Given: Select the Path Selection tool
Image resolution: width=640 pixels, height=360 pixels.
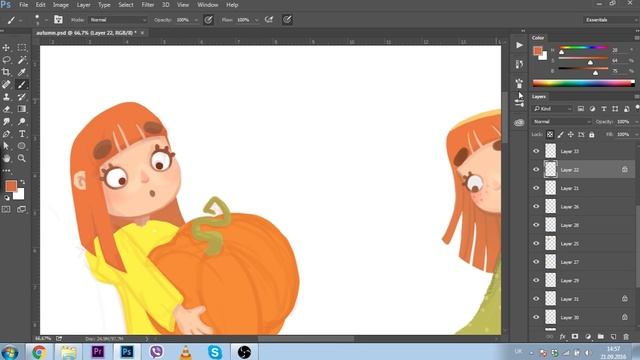Looking at the screenshot, I should [6, 146].
